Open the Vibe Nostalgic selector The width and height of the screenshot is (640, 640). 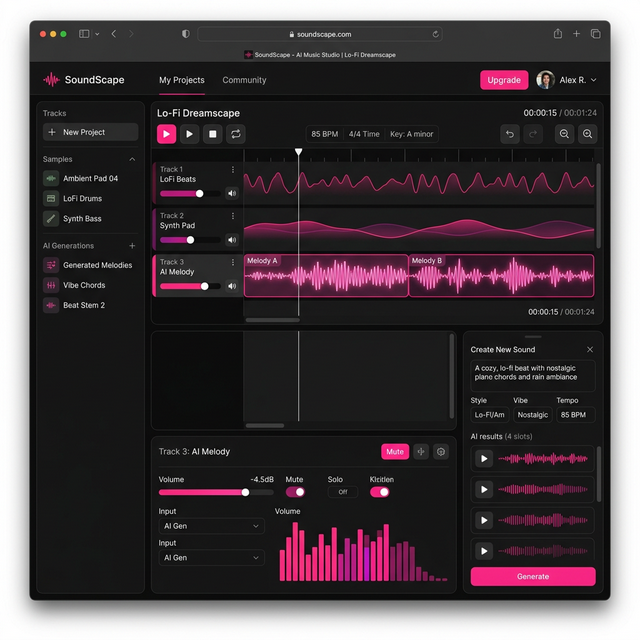click(533, 415)
